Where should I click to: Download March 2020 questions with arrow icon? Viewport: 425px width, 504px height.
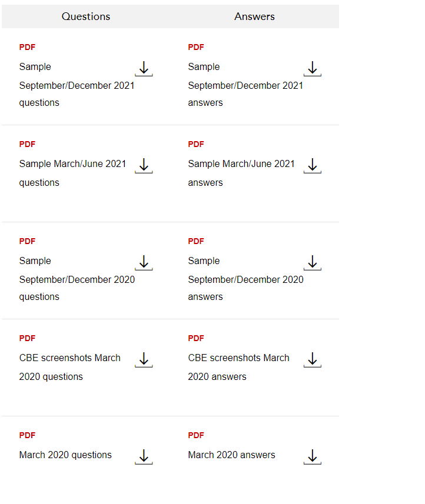coord(144,457)
